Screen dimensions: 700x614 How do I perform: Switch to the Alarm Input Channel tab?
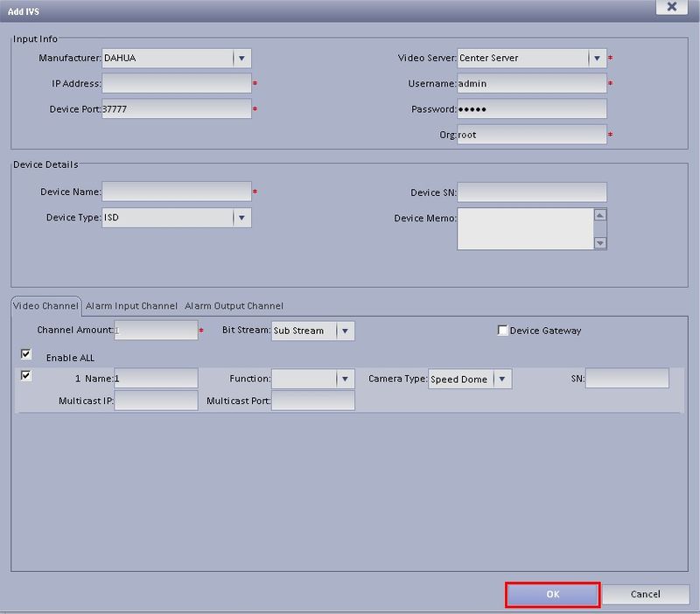point(131,306)
